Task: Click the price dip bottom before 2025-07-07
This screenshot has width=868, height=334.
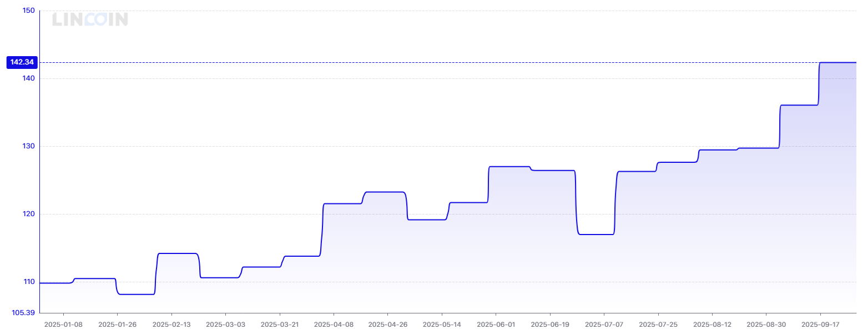Action: point(596,235)
